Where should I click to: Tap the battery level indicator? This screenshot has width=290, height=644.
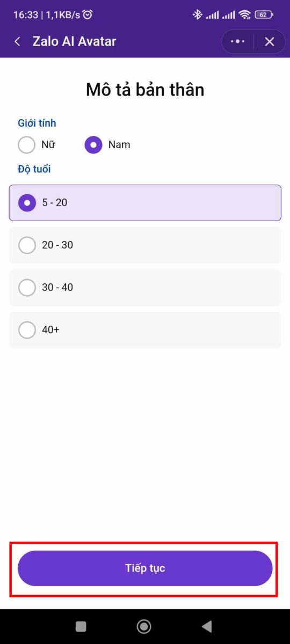pyautogui.click(x=264, y=14)
